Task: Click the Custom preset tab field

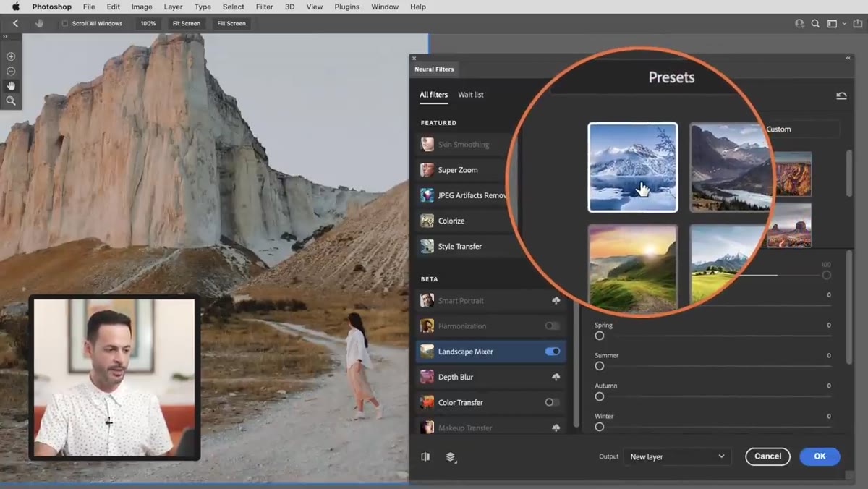Action: click(x=801, y=129)
